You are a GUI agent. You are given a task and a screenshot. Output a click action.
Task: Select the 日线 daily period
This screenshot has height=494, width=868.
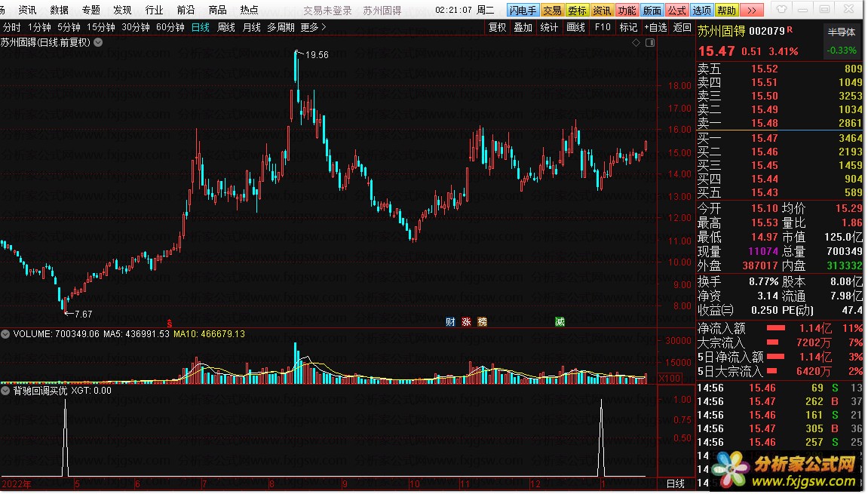[201, 27]
